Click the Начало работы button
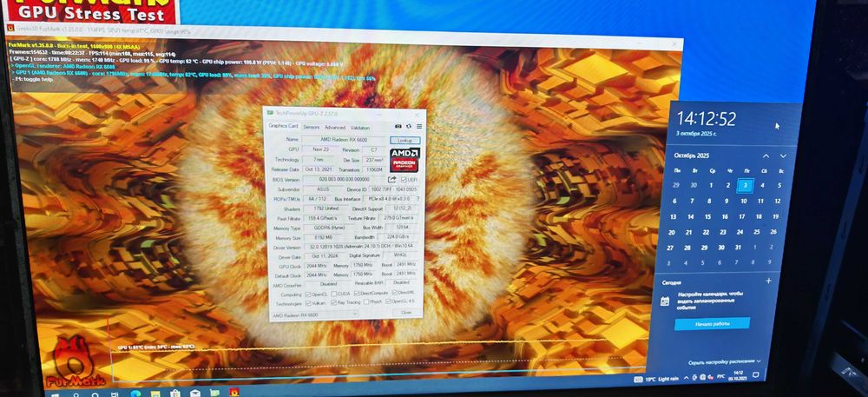The image size is (868, 397). coord(712,323)
